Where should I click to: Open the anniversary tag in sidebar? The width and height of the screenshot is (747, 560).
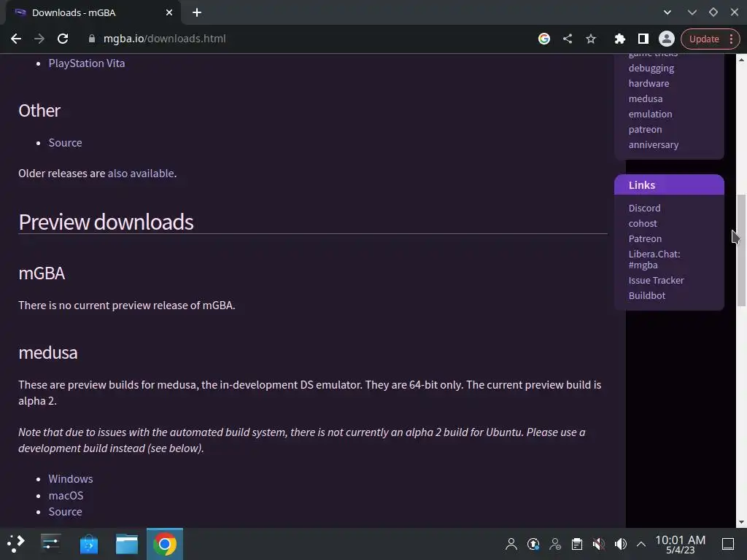654,145
